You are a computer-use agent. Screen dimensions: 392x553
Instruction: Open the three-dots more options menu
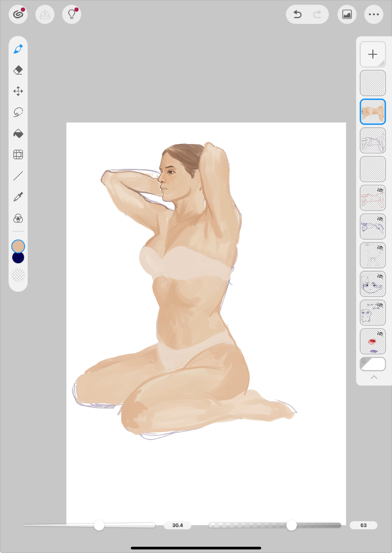[x=374, y=14]
